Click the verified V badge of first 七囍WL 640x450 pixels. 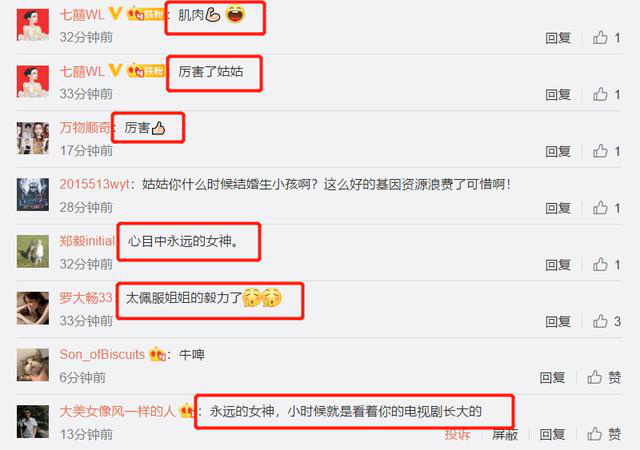click(x=116, y=13)
